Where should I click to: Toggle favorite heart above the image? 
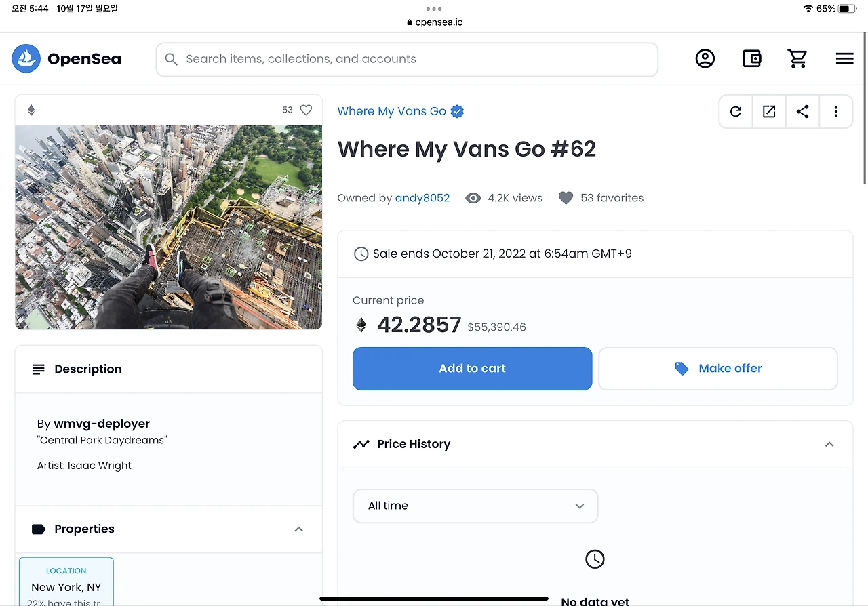click(x=306, y=110)
